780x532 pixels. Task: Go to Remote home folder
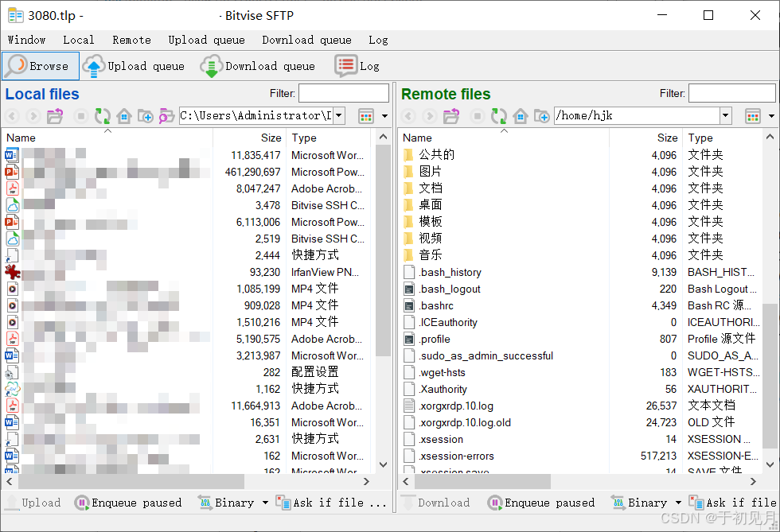coord(521,116)
